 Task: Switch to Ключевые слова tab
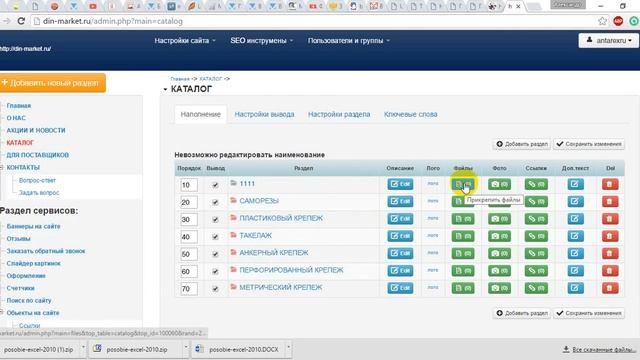410,114
